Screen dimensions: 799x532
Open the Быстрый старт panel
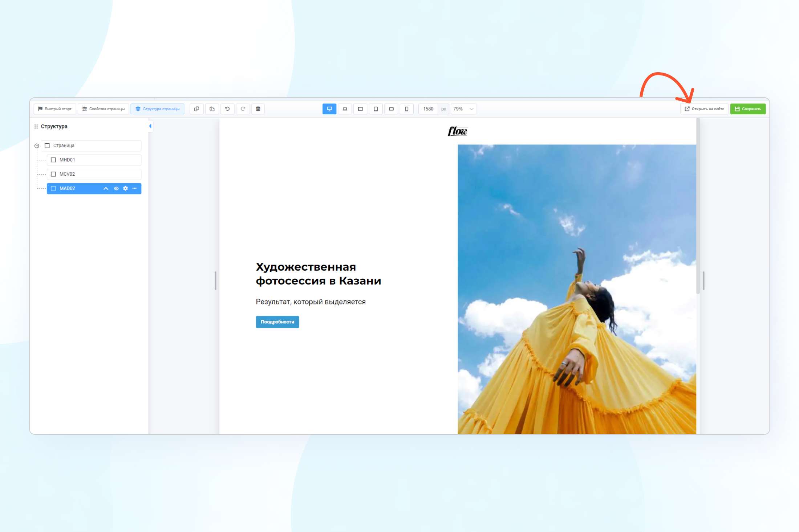coord(55,109)
